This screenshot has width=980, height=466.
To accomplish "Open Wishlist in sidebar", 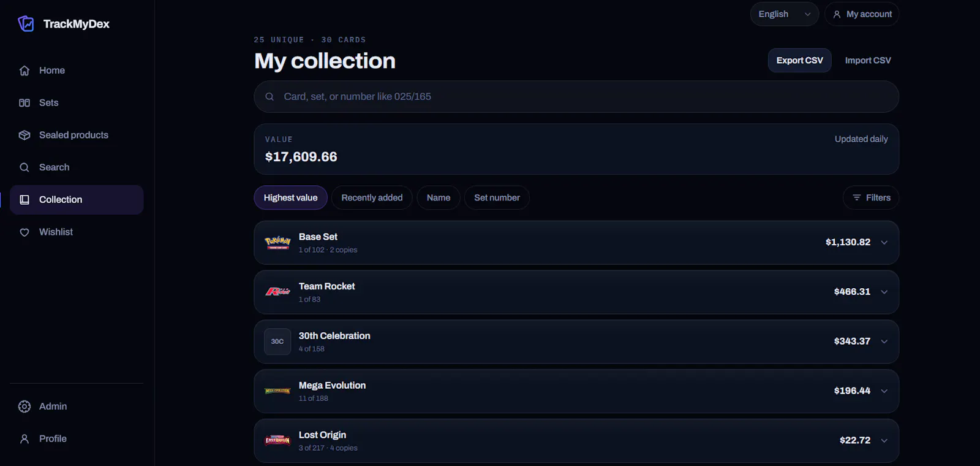I will (77, 232).
